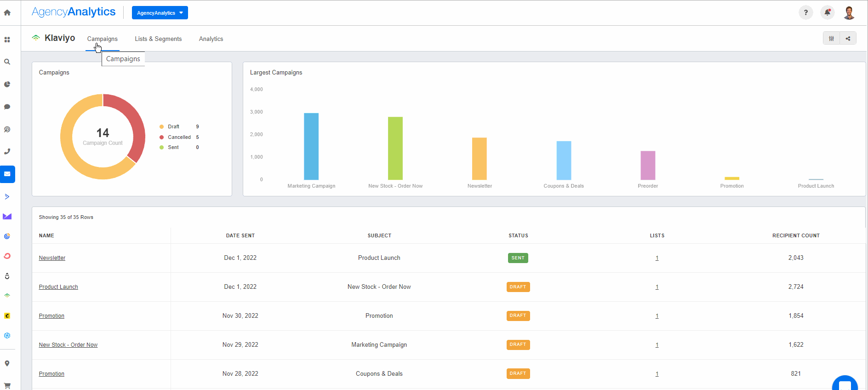
Task: Open the New Stock - Order Now link
Action: tap(68, 345)
